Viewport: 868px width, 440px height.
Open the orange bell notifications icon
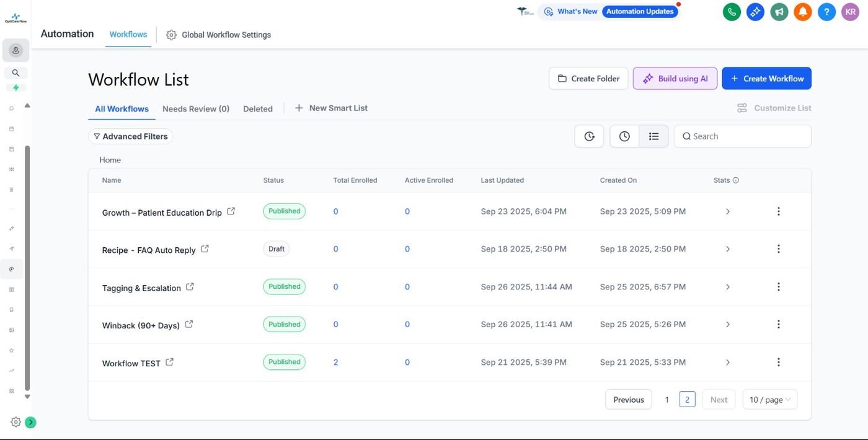click(x=803, y=12)
